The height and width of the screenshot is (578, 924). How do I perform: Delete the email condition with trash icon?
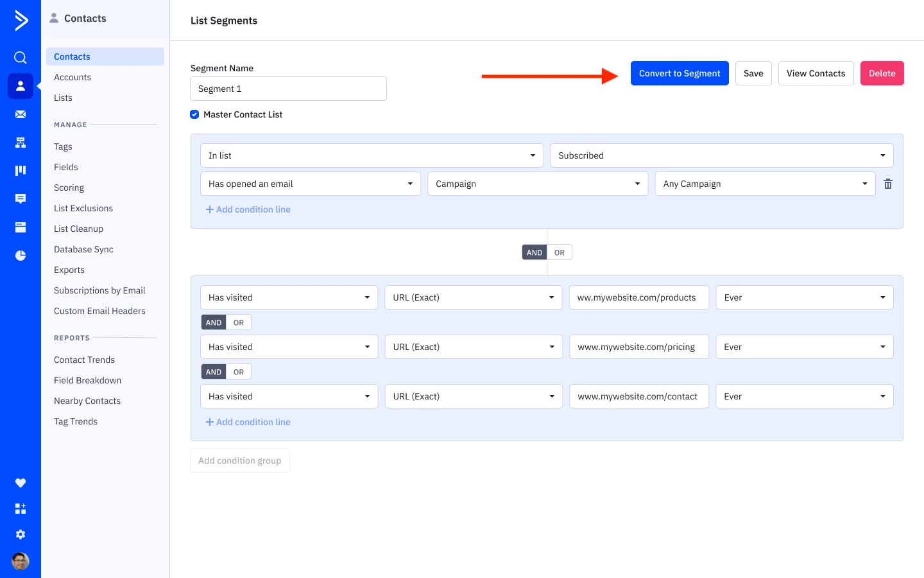tap(888, 184)
